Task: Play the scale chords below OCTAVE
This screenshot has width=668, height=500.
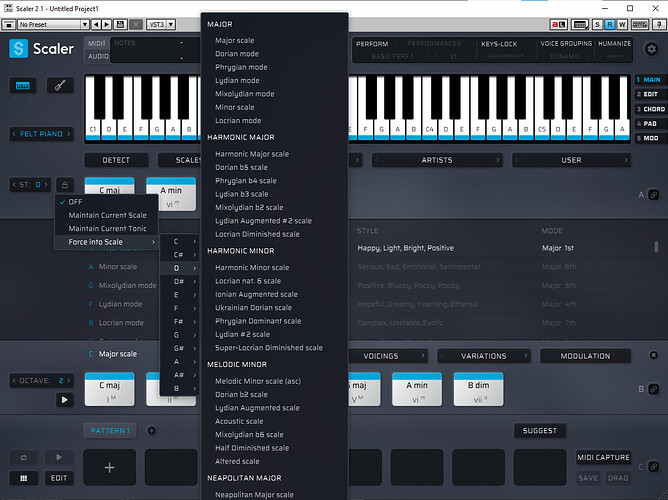Action: [64, 399]
